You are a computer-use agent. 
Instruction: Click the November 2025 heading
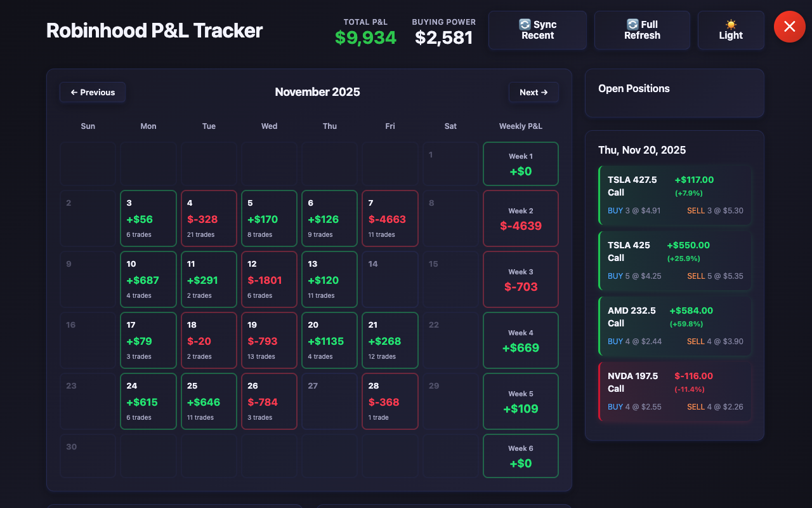pyautogui.click(x=317, y=92)
